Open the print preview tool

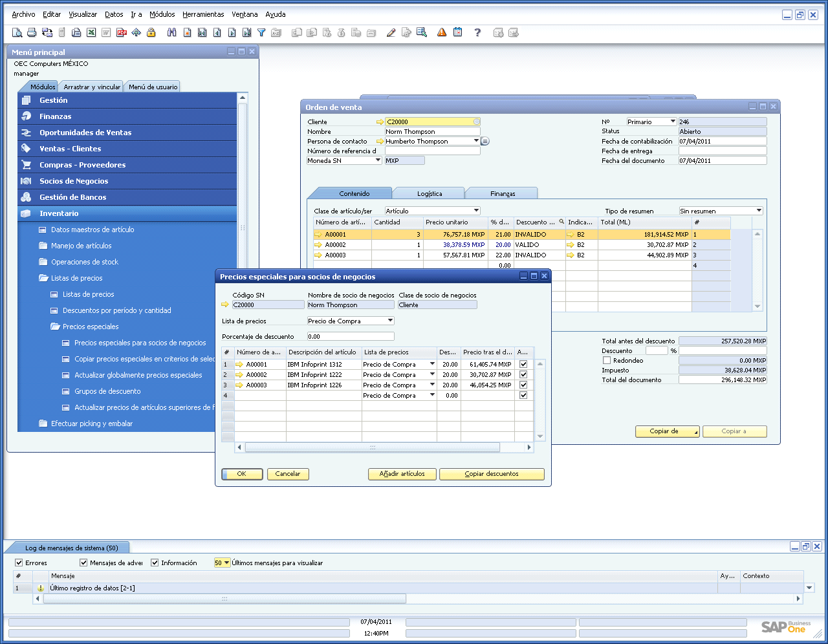pos(17,32)
